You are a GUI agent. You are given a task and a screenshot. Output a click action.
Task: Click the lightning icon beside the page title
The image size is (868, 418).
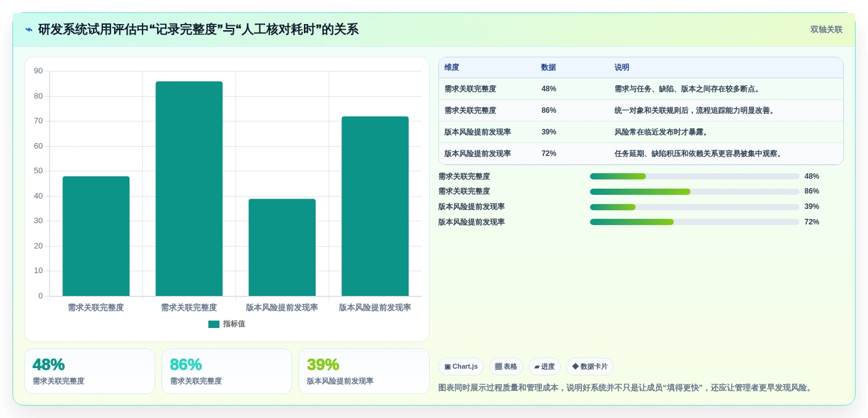click(x=29, y=30)
